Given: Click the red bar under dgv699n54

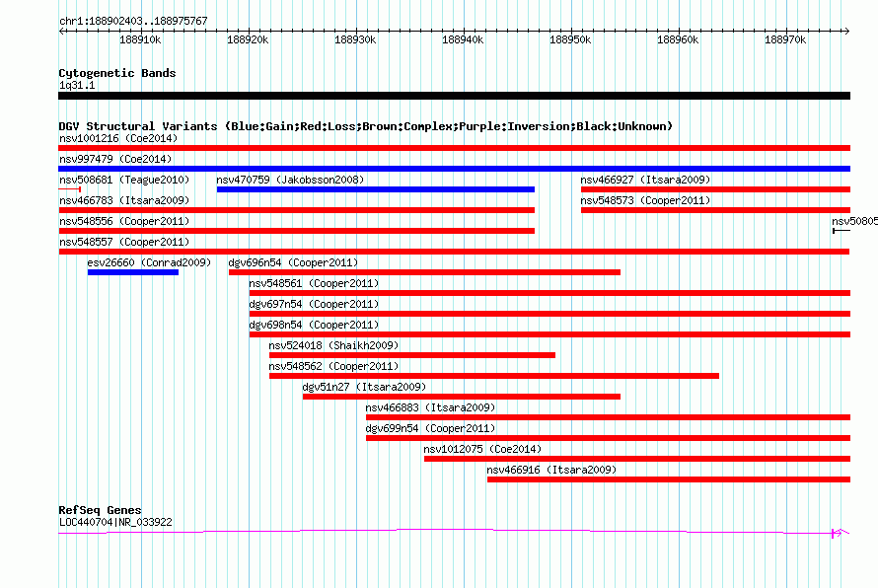Looking at the screenshot, I should coord(608,438).
